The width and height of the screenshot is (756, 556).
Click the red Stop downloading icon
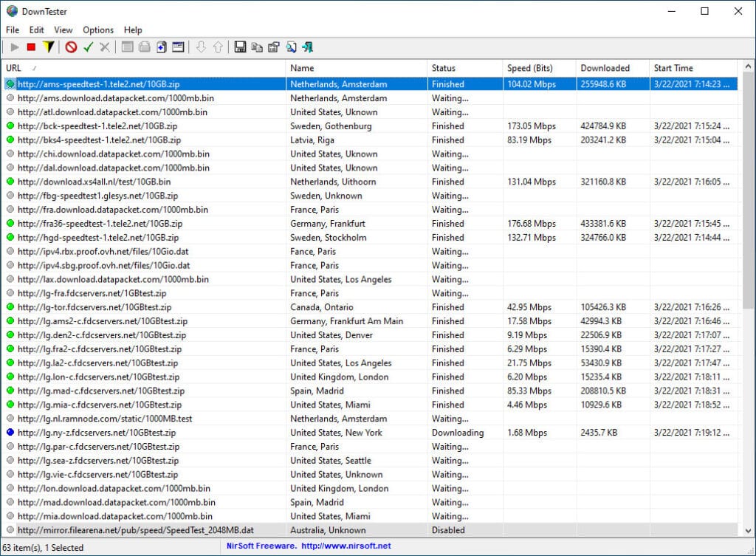coord(31,47)
